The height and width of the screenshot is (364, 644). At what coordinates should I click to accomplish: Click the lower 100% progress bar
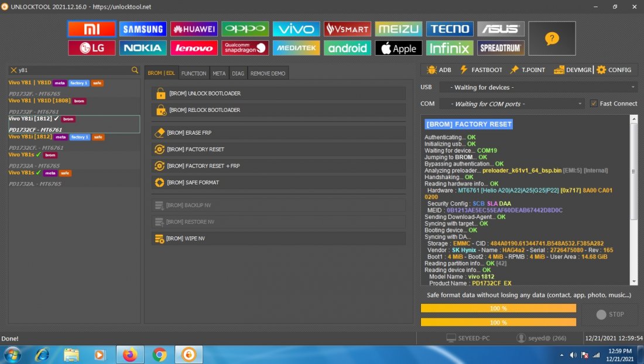pos(498,322)
